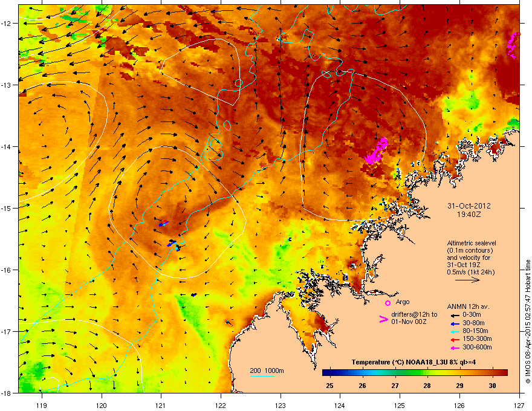The image size is (532, 411).
Task: Click the '0.5m/s (1kt 24h)' scale text
Action: click(470, 273)
